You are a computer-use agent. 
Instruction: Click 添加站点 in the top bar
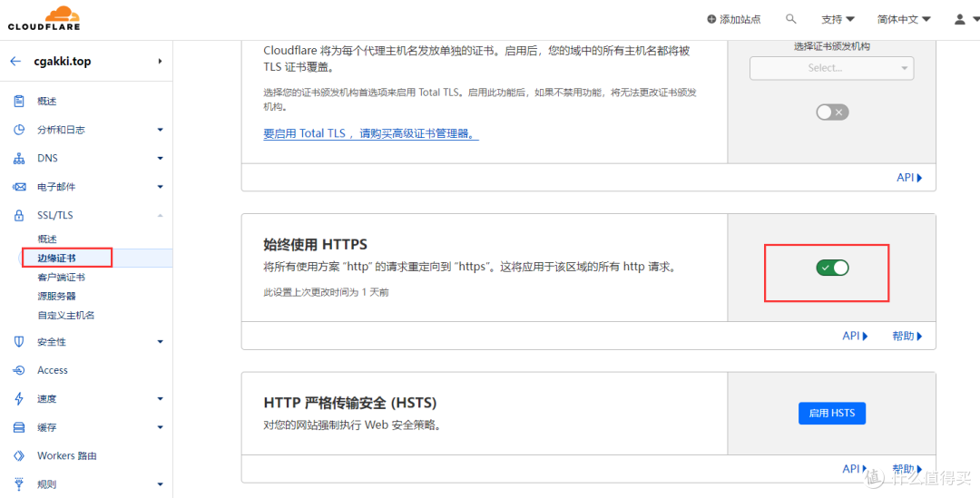tap(740, 19)
